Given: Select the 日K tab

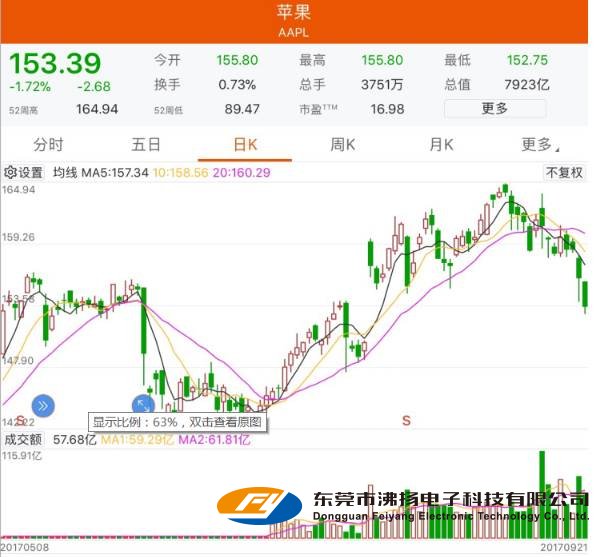Looking at the screenshot, I should click(245, 145).
